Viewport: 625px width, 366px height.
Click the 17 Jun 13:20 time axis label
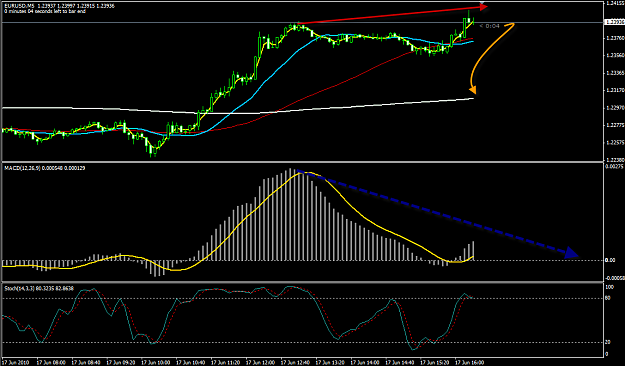330,362
